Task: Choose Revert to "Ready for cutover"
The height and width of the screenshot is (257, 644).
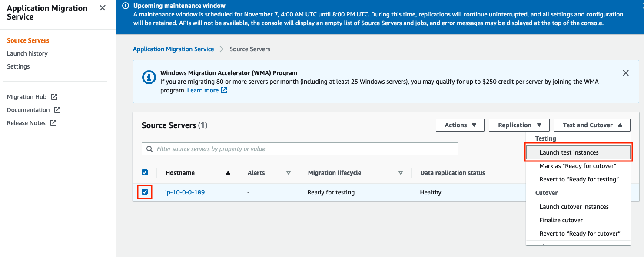Action: point(578,234)
